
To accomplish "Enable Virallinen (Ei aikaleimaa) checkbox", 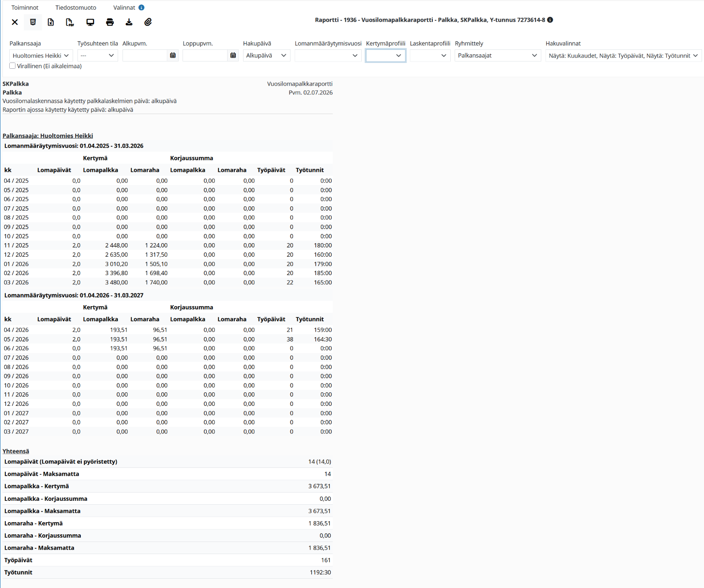I will 13,66.
